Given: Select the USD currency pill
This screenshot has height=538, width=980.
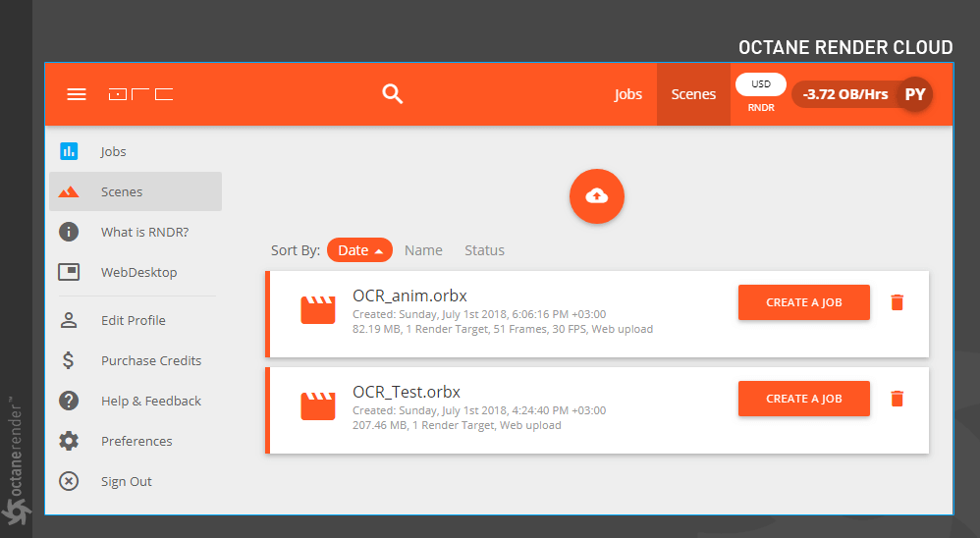Looking at the screenshot, I should pyautogui.click(x=761, y=84).
